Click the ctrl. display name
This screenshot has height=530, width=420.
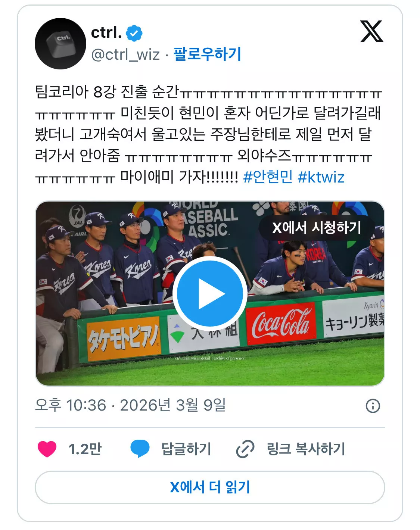coord(106,33)
